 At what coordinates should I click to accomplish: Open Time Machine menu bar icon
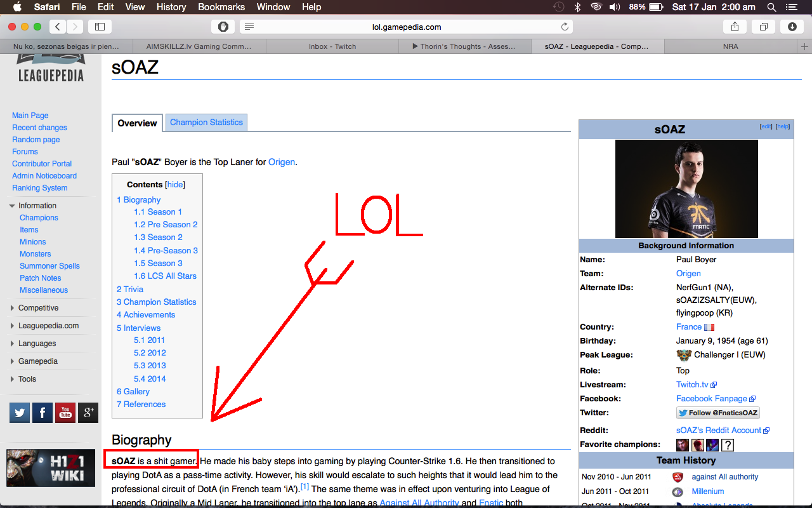pos(558,7)
